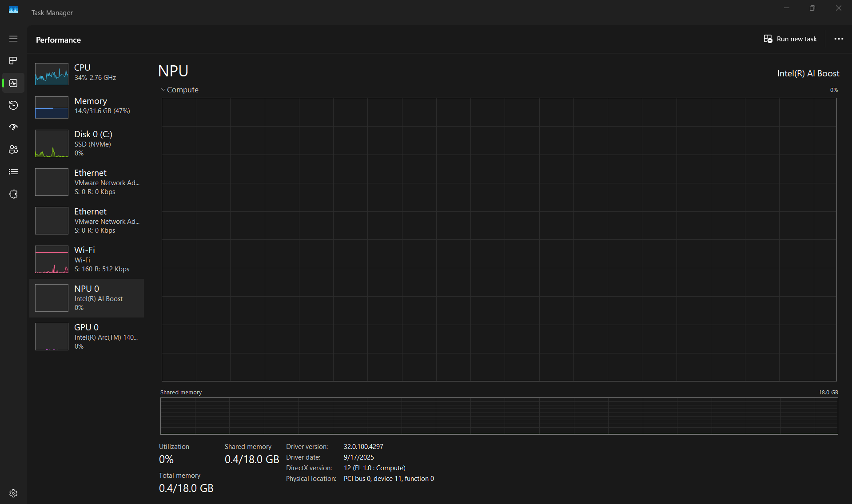Expand the Compute graph dropdown
This screenshot has width=852, height=504.
(x=179, y=90)
